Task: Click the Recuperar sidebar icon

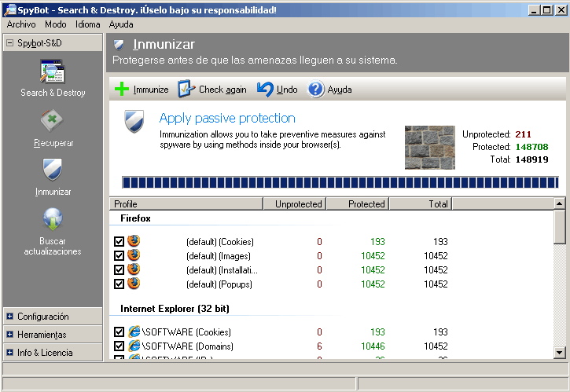Action: click(x=53, y=122)
